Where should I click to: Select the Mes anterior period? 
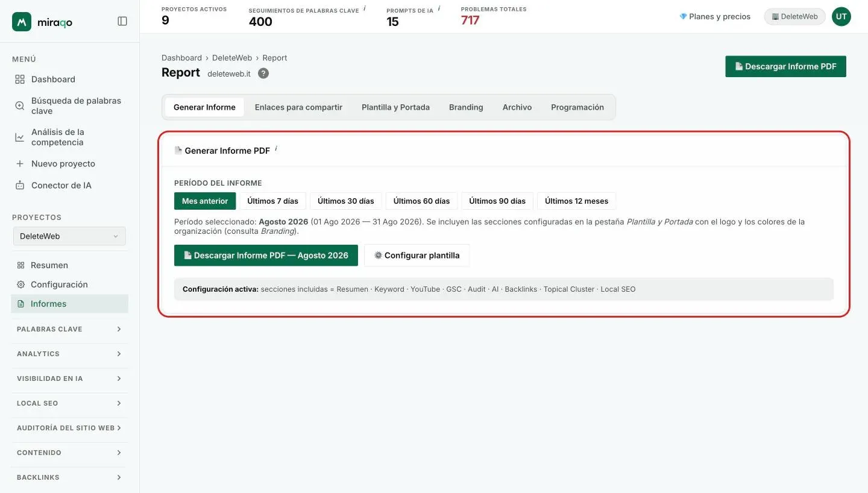tap(205, 201)
